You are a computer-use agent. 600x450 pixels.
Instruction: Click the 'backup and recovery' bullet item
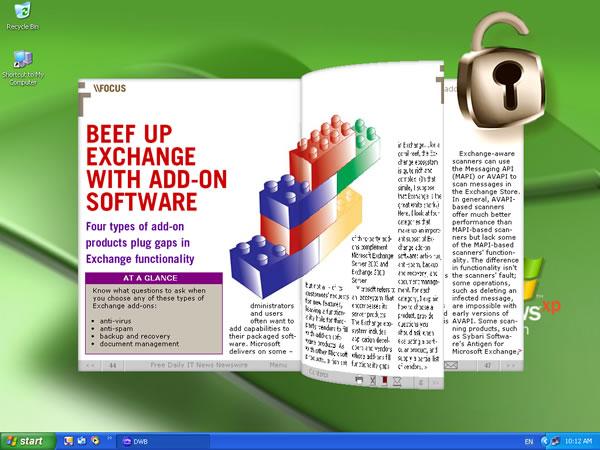click(x=135, y=336)
